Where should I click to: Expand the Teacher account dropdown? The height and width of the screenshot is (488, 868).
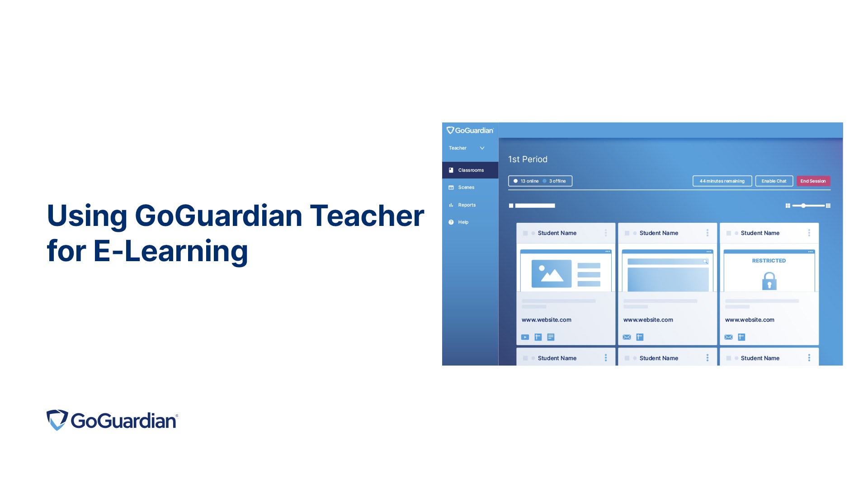pos(468,148)
